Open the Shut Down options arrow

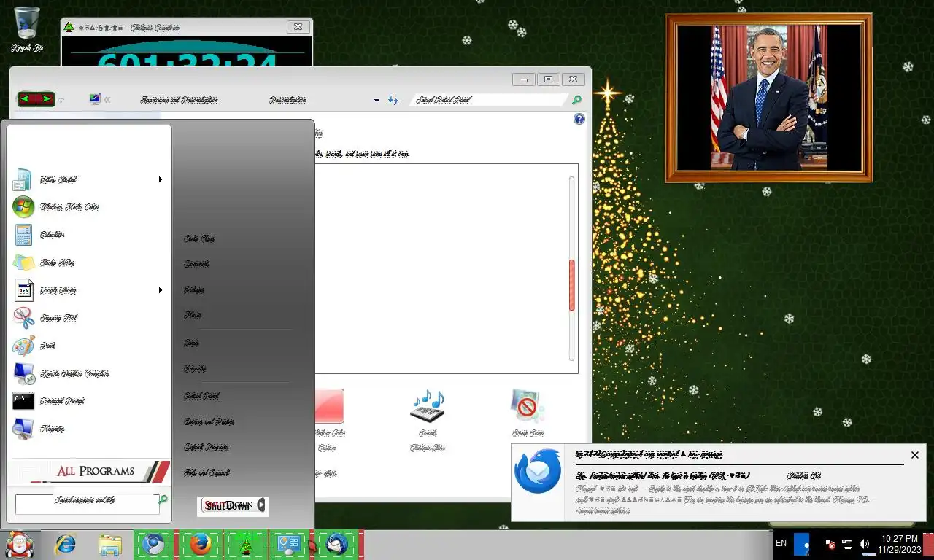(x=261, y=505)
